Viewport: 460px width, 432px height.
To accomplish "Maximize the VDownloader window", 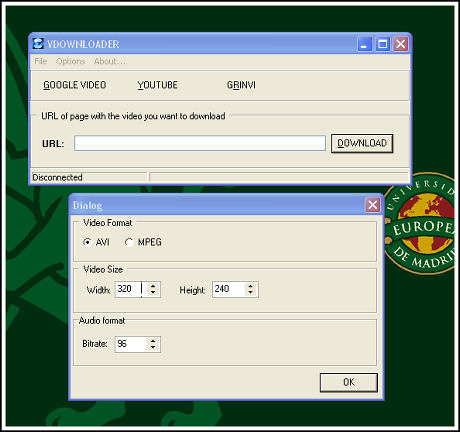I will [x=383, y=44].
